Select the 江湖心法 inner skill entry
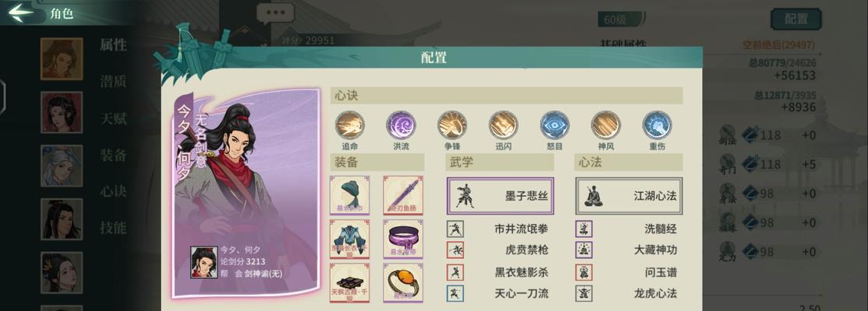This screenshot has width=868, height=311. point(629,196)
